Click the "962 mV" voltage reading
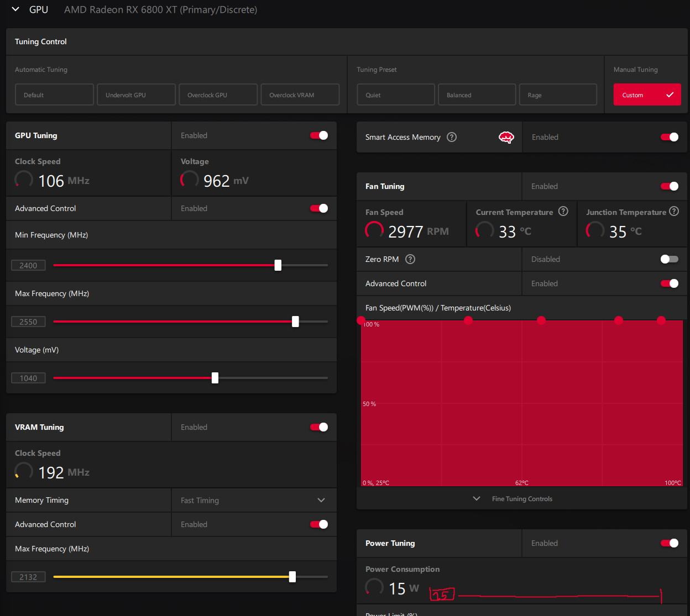 pos(226,181)
